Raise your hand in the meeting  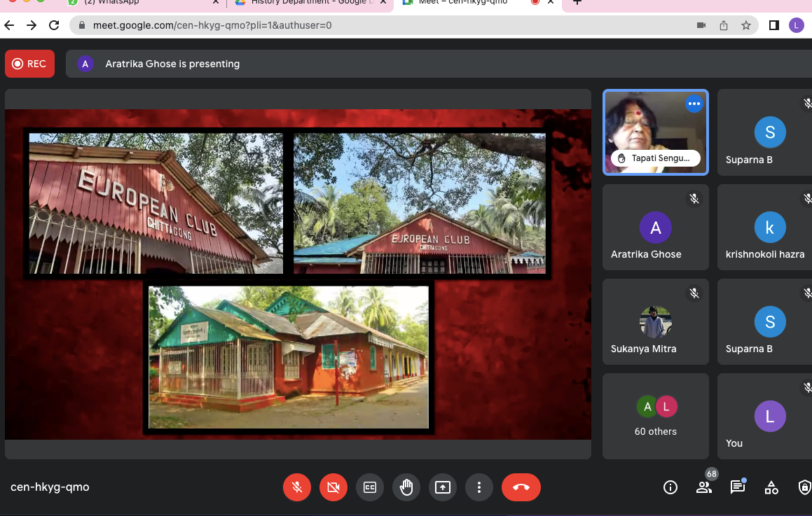click(406, 487)
